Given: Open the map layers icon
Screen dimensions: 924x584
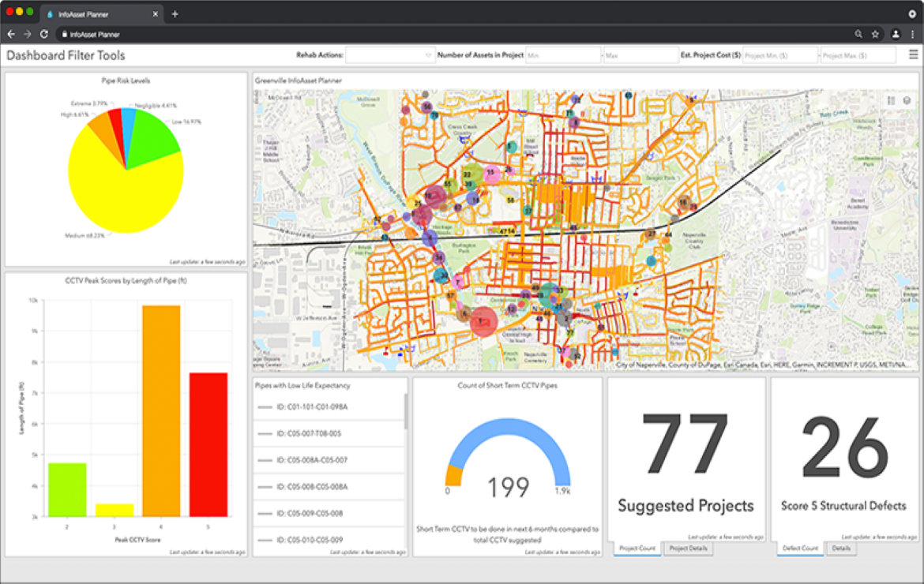Looking at the screenshot, I should [907, 101].
